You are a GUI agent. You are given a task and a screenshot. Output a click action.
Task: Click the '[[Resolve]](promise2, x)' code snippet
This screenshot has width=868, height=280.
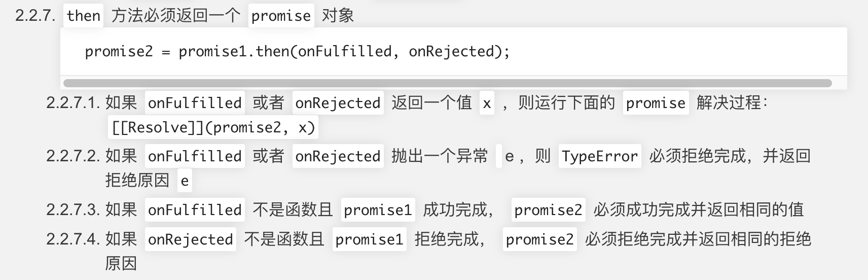tap(213, 127)
